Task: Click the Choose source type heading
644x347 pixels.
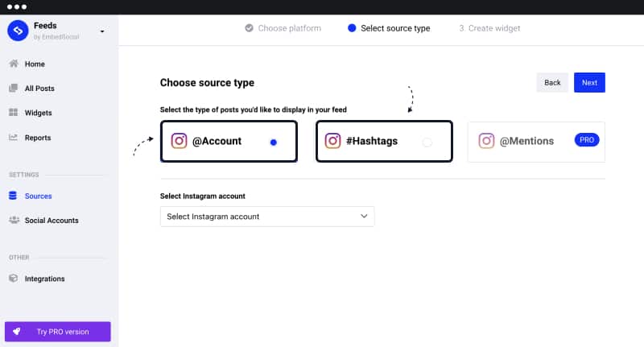Action: coord(207,83)
